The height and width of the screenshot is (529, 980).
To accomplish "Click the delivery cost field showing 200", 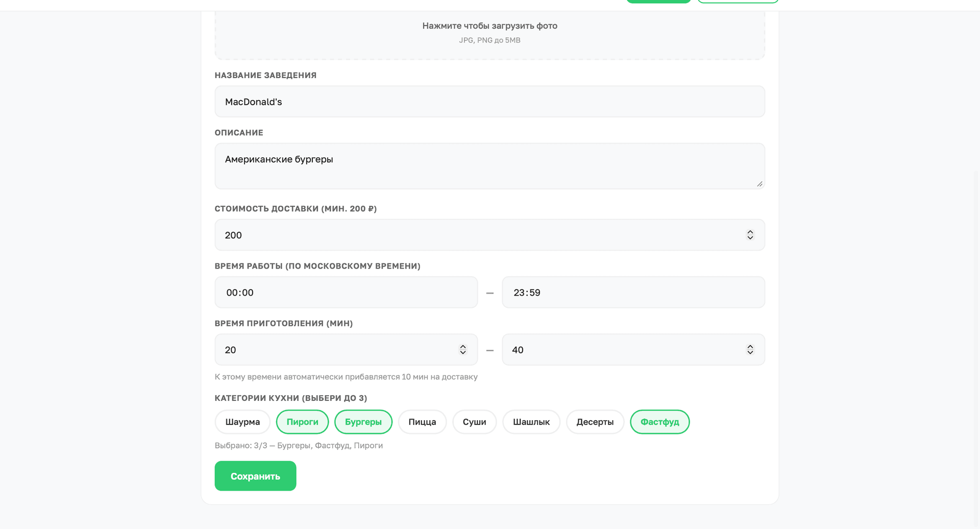I will [x=489, y=235].
